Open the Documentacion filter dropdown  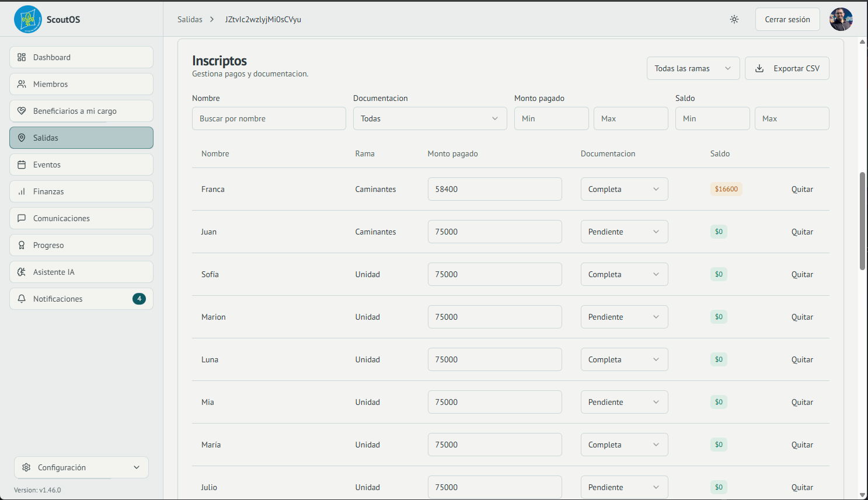[430, 118]
